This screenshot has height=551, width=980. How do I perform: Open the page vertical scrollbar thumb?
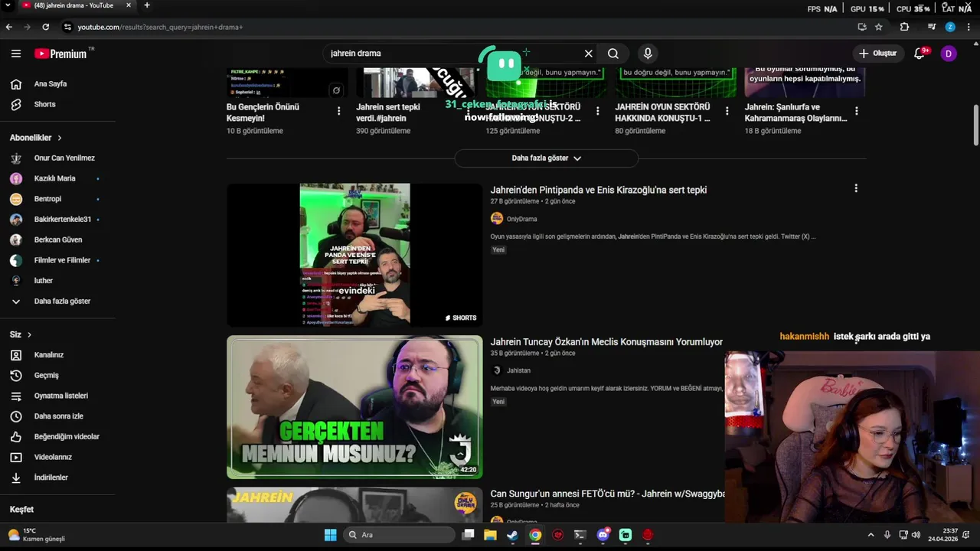click(x=975, y=126)
